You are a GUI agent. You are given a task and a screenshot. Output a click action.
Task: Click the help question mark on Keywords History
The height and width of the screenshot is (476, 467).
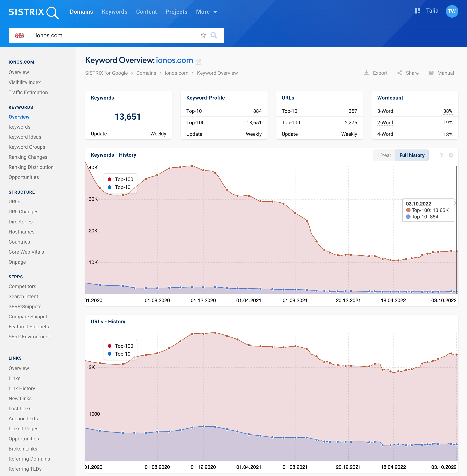441,155
